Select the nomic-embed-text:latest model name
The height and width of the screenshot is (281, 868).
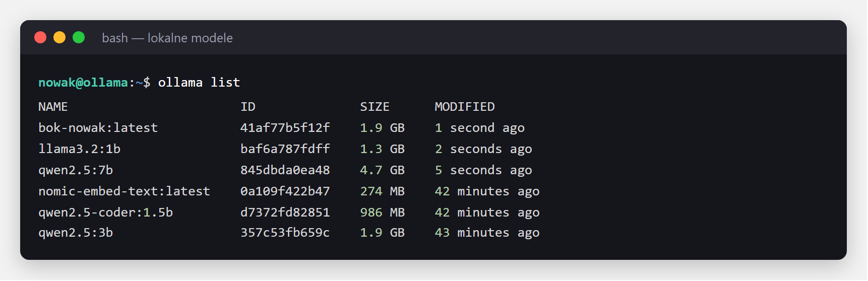124,191
